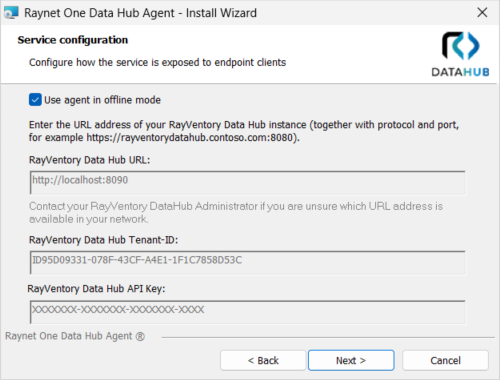Uncheck the Use agent in offline mode checkbox

pyautogui.click(x=35, y=100)
